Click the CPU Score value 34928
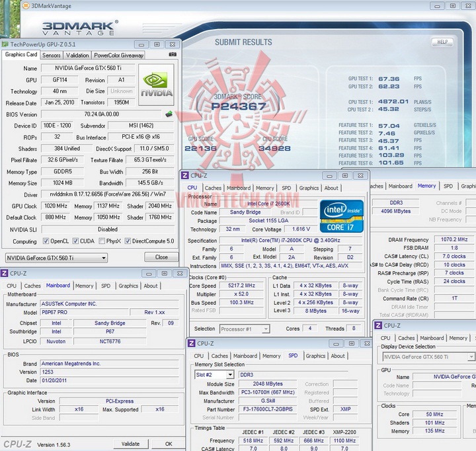Screen dimensions: 476x451 point(274,148)
